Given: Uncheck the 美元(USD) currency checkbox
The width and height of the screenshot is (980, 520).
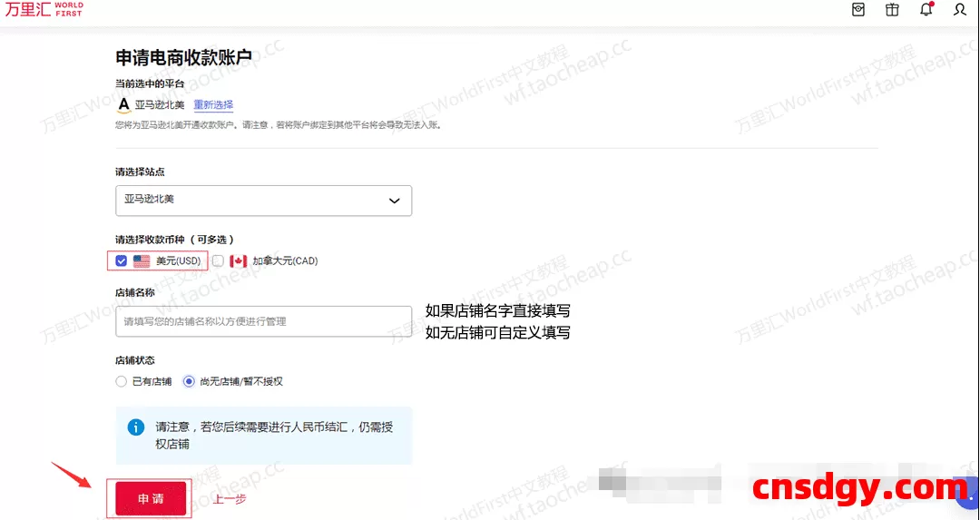Looking at the screenshot, I should 122,261.
